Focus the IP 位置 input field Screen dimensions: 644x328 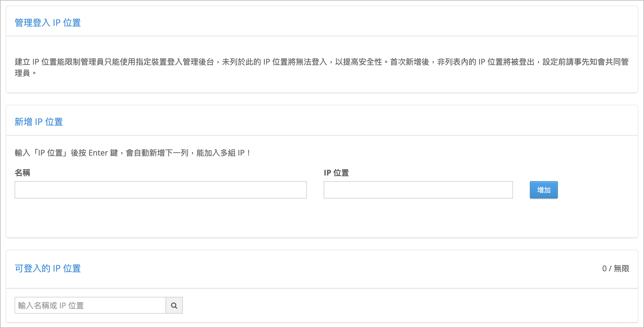click(418, 190)
